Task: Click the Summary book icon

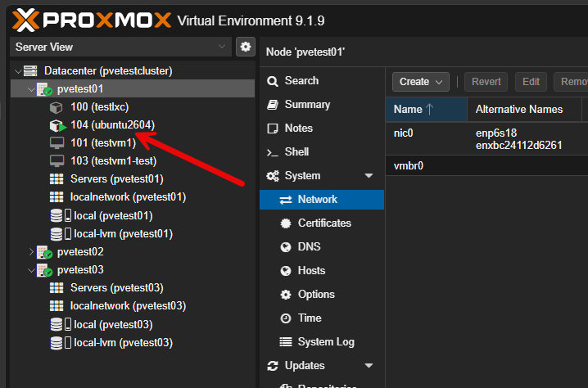Action: (273, 105)
